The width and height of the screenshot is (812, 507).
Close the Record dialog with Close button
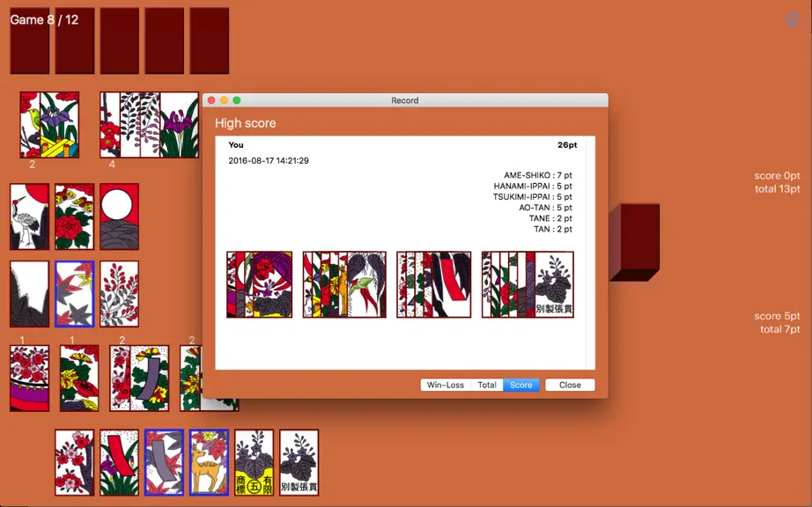(x=570, y=385)
